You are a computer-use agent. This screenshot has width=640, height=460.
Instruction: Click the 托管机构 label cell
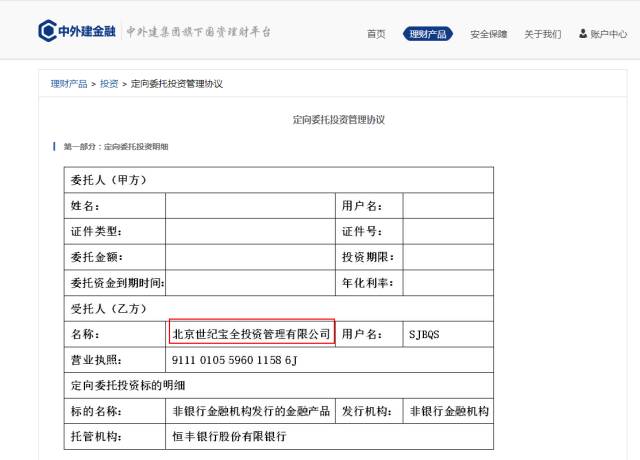115,436
